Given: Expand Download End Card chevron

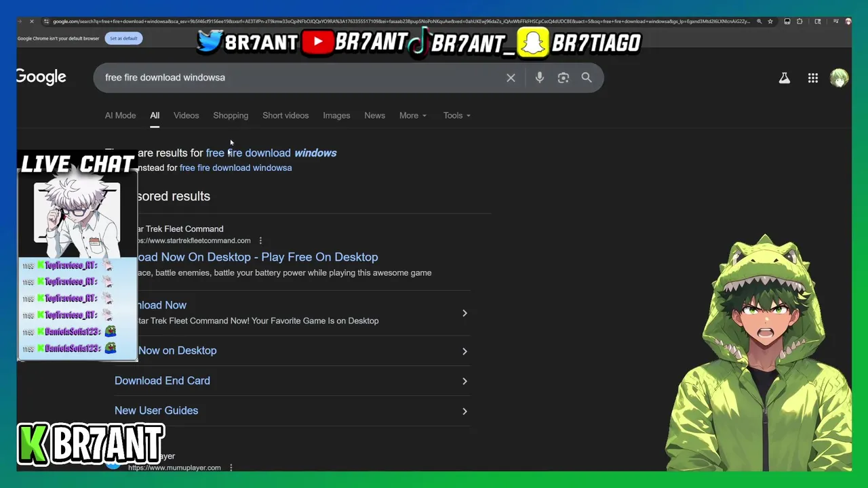Looking at the screenshot, I should [x=465, y=381].
